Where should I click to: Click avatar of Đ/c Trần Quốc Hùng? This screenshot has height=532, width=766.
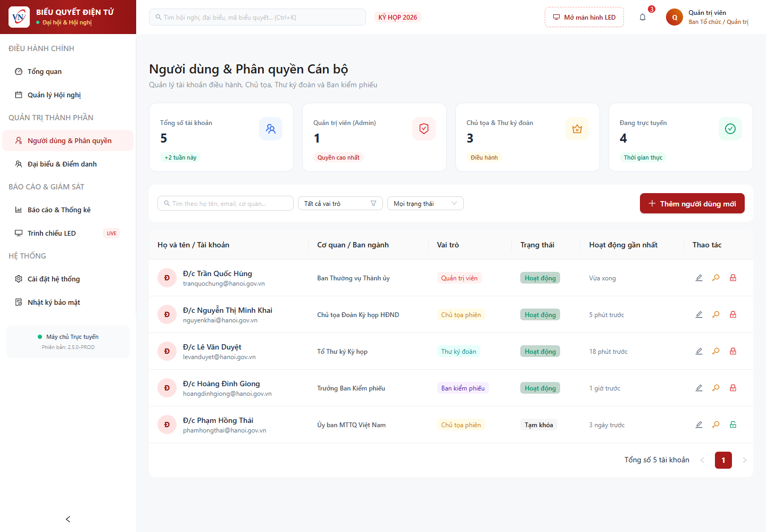click(167, 278)
